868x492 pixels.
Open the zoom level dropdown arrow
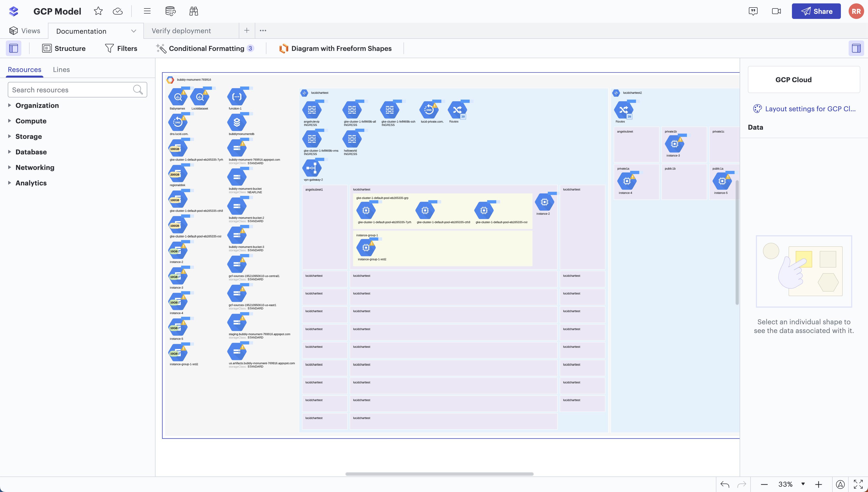tap(803, 484)
